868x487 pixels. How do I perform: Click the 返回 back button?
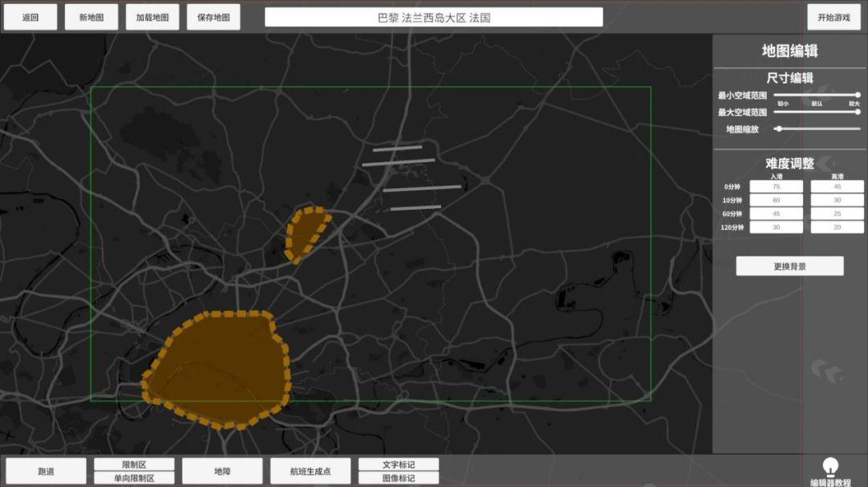click(31, 17)
